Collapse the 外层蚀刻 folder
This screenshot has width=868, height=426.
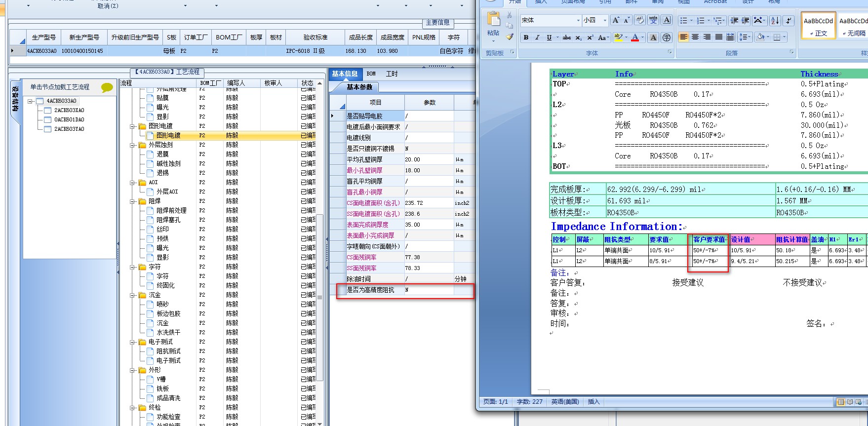coord(132,145)
